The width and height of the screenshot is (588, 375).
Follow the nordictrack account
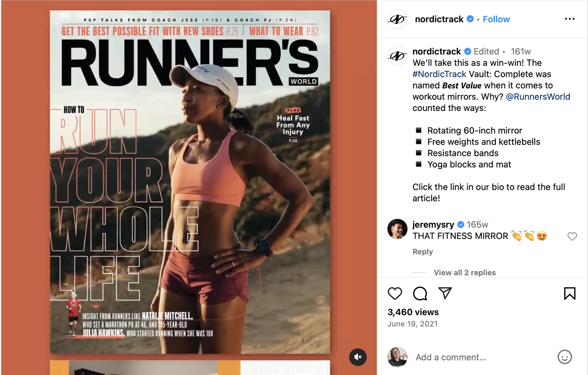click(496, 19)
